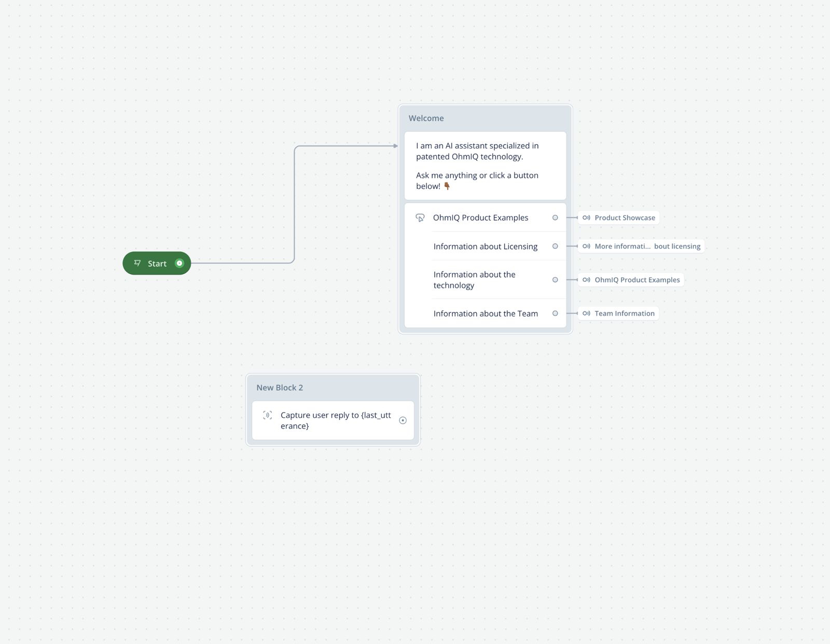Click the intent icon beside Team Information
This screenshot has height=644, width=830.
point(586,313)
